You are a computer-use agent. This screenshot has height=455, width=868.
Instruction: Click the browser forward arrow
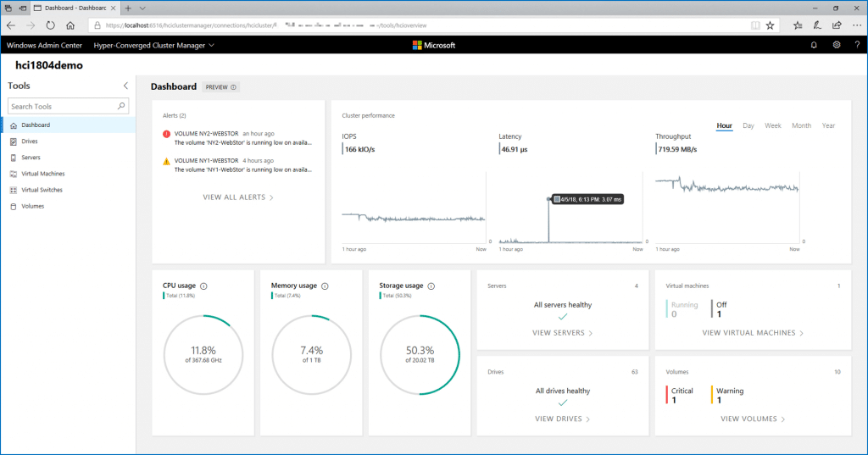31,25
